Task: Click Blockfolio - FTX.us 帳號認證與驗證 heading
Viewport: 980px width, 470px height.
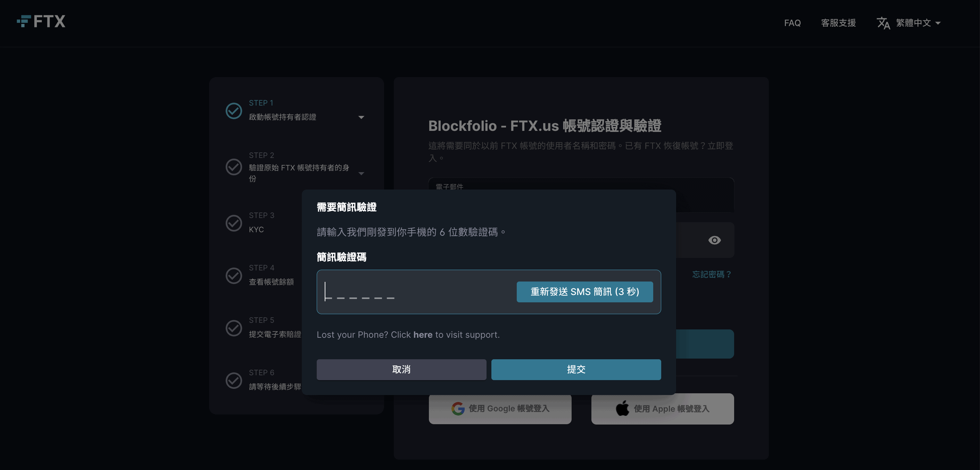Action: 545,126
